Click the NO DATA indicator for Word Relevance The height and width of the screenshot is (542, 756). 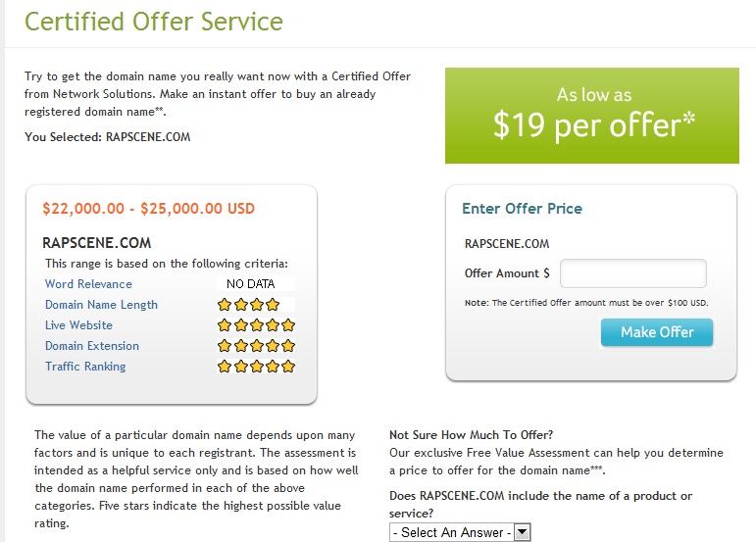(x=251, y=284)
